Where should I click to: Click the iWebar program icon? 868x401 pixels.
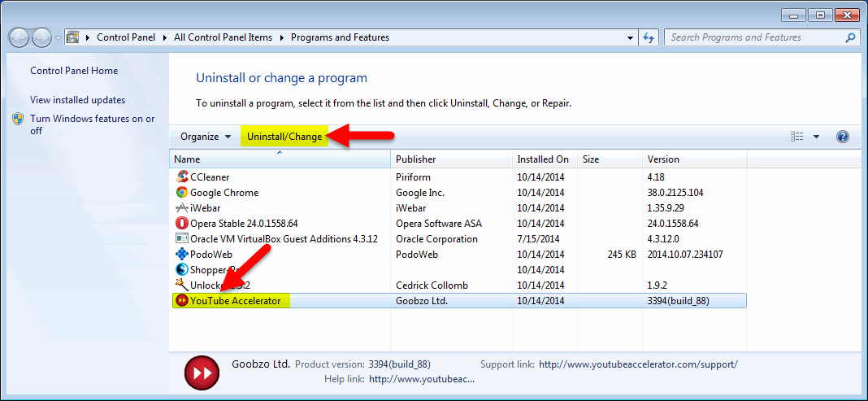(181, 208)
